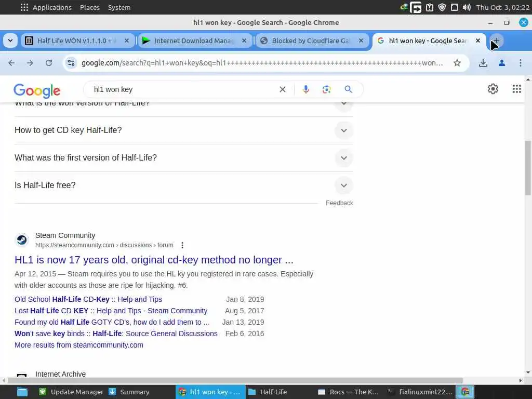This screenshot has width=532, height=399.
Task: Go back to previous page
Action: point(11,63)
